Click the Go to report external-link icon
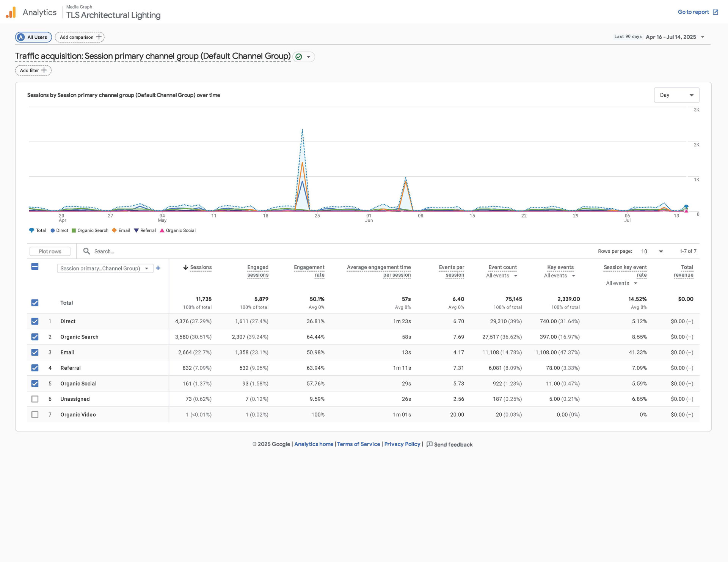The image size is (728, 562). [715, 12]
